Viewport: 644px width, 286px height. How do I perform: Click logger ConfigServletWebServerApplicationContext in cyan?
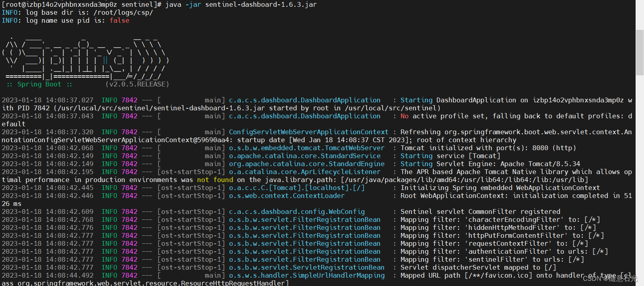[309, 132]
